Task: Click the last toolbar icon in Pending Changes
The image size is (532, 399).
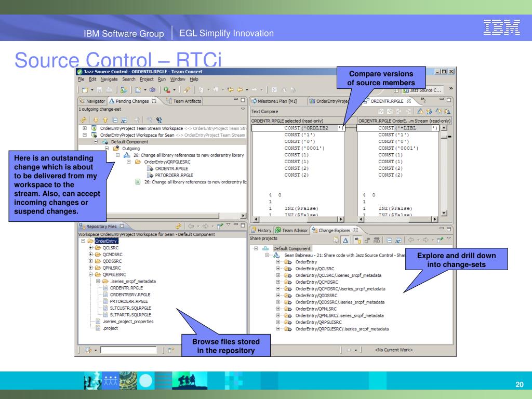Action: point(159,120)
